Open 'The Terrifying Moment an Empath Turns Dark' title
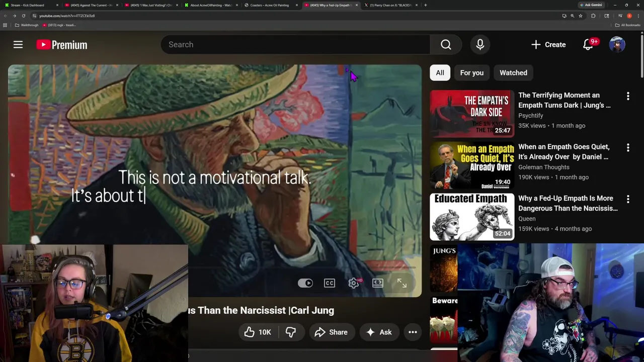 (x=565, y=100)
